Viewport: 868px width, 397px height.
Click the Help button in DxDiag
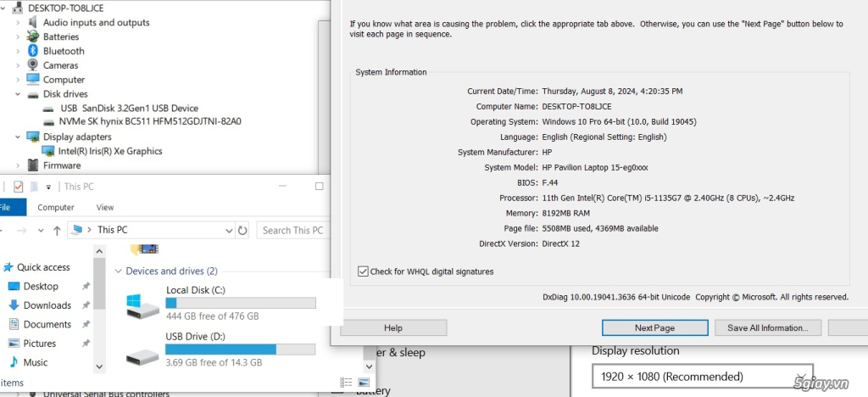click(393, 327)
